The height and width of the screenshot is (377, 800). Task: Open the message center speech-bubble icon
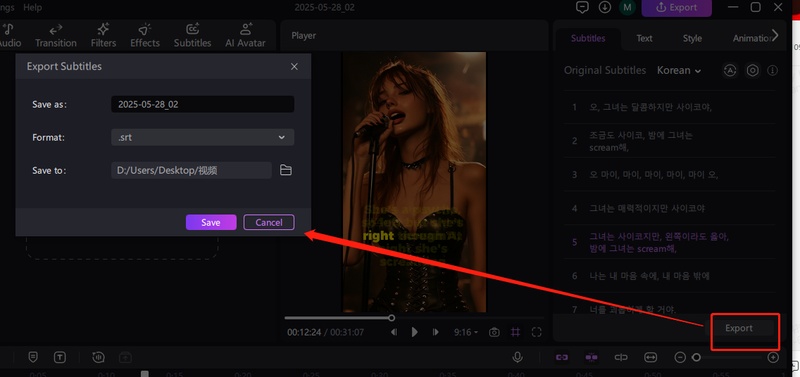pos(582,7)
